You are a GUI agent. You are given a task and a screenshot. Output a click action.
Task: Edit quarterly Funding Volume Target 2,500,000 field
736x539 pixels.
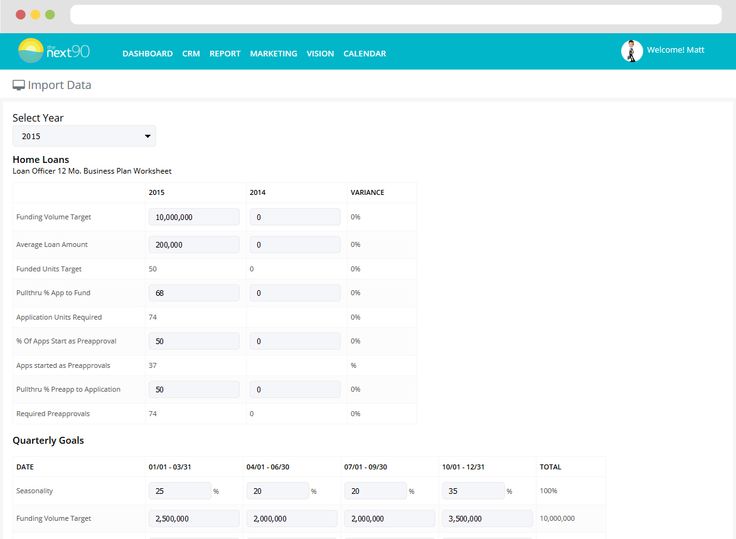pyautogui.click(x=194, y=519)
